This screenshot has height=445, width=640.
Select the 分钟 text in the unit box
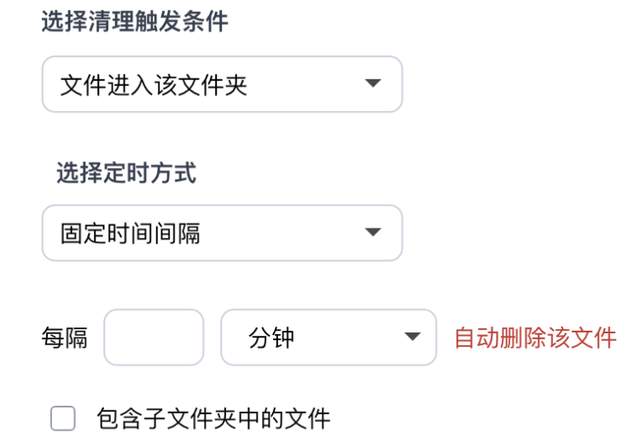point(270,337)
